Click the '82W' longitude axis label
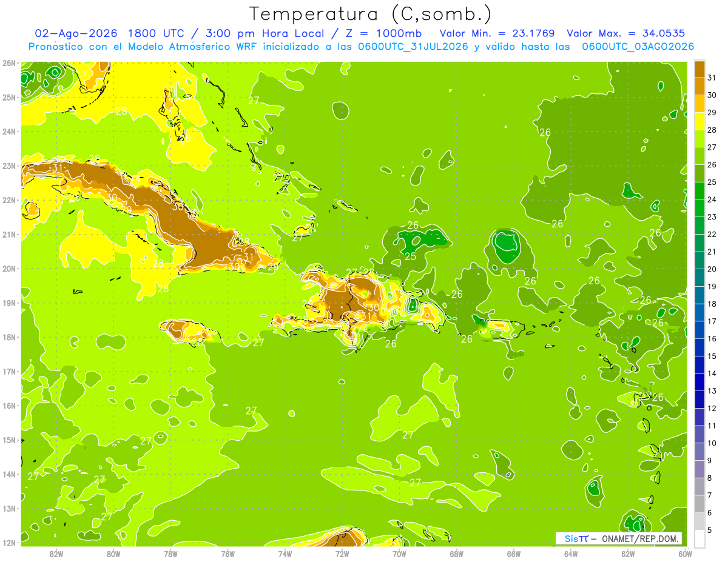This screenshot has height=562, width=728. click(x=56, y=554)
